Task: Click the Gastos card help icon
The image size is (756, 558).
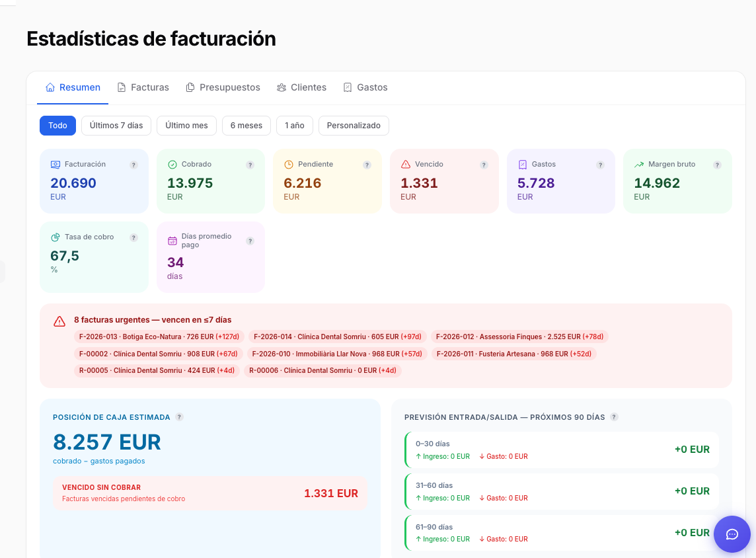Action: pyautogui.click(x=600, y=165)
